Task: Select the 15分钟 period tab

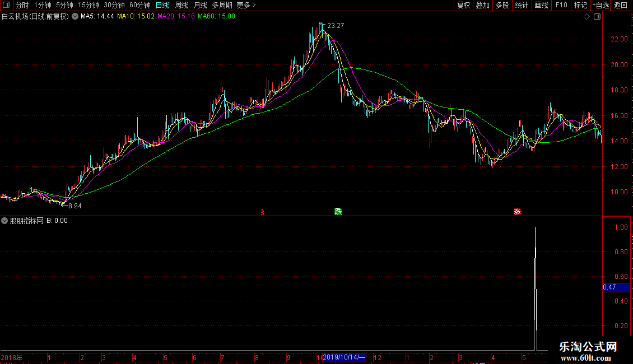Action: point(89,5)
